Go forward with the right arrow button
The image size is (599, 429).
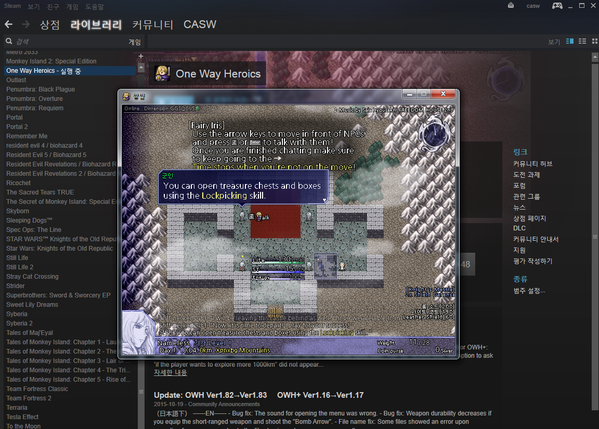26,24
